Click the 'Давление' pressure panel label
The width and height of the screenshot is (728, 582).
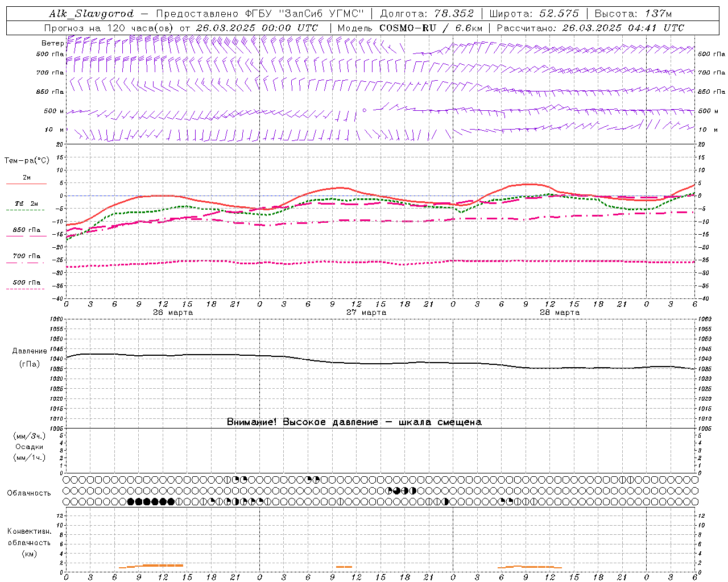click(x=30, y=351)
